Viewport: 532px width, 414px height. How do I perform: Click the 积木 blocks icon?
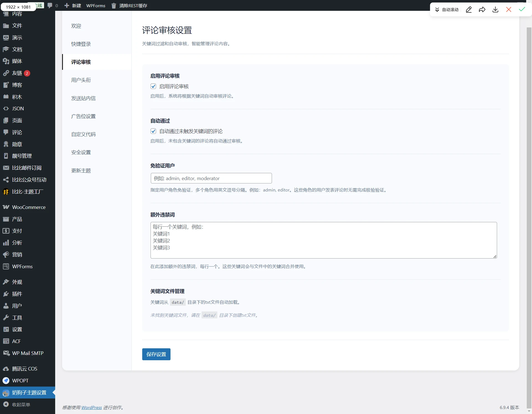coord(6,97)
